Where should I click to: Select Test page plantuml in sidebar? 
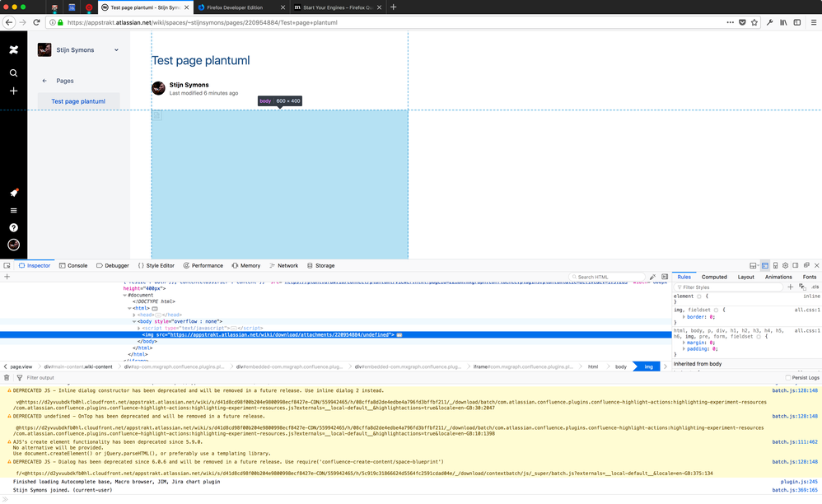coord(78,101)
